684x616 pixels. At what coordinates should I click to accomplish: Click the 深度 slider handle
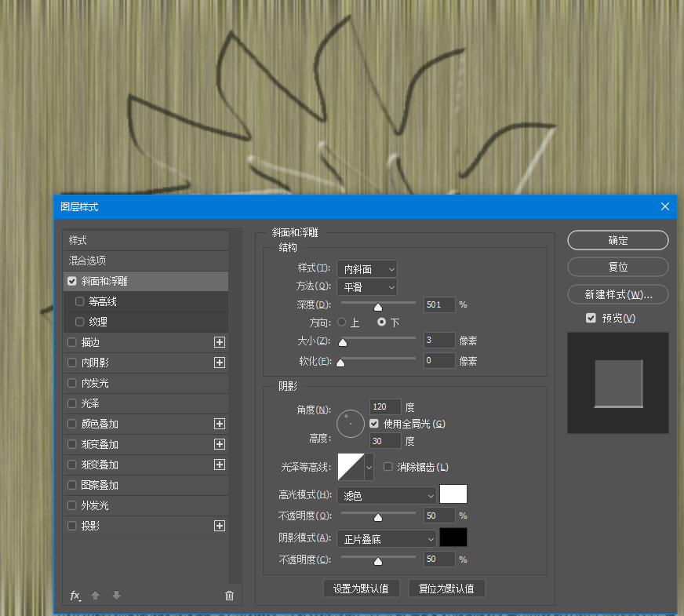[378, 307]
